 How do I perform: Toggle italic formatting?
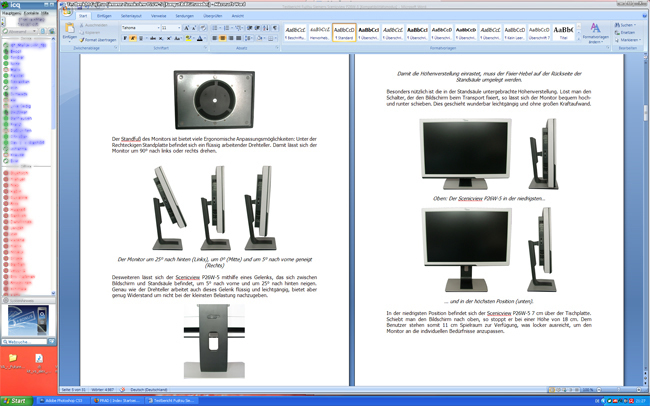(133, 38)
